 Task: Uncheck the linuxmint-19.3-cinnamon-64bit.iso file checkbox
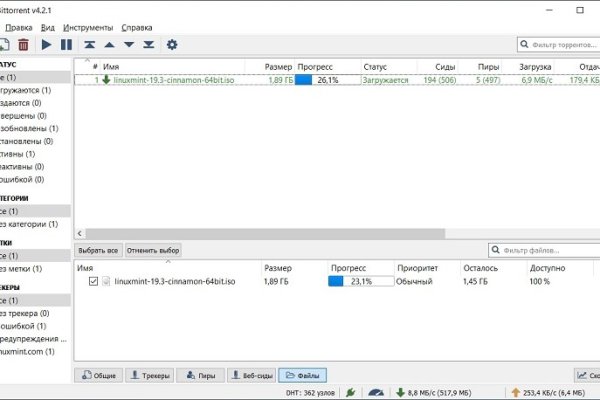pyautogui.click(x=94, y=282)
